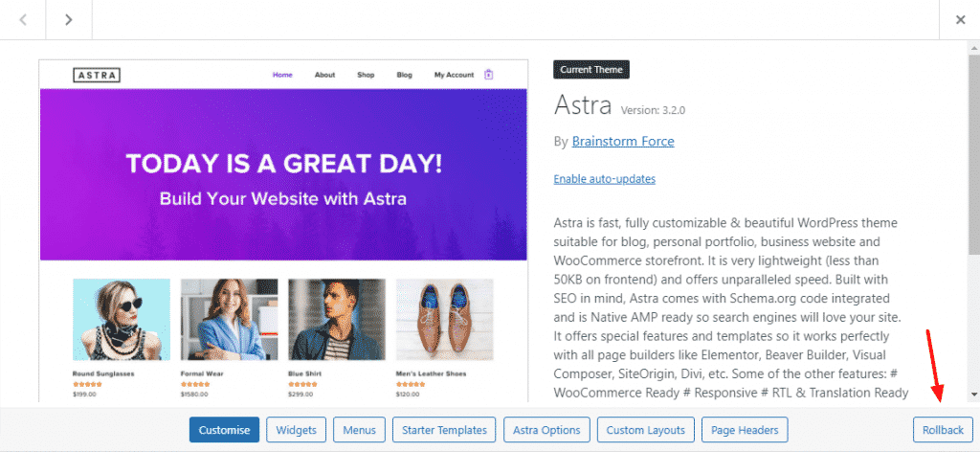Click the description scrollbar down arrow

973,395
